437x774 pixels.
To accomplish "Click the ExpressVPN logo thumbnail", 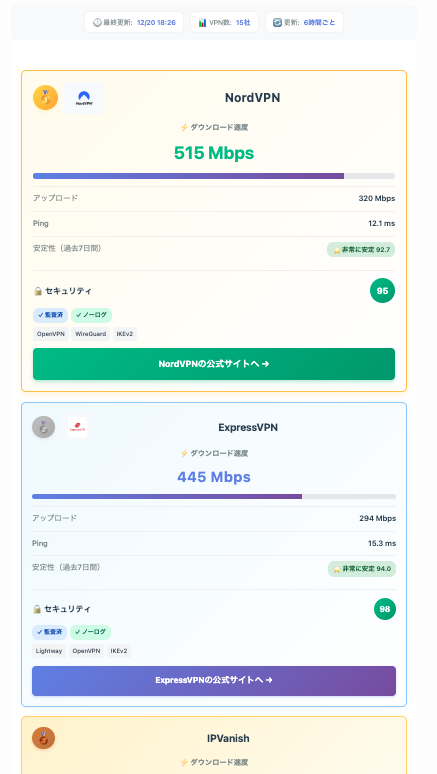I will (x=78, y=427).
